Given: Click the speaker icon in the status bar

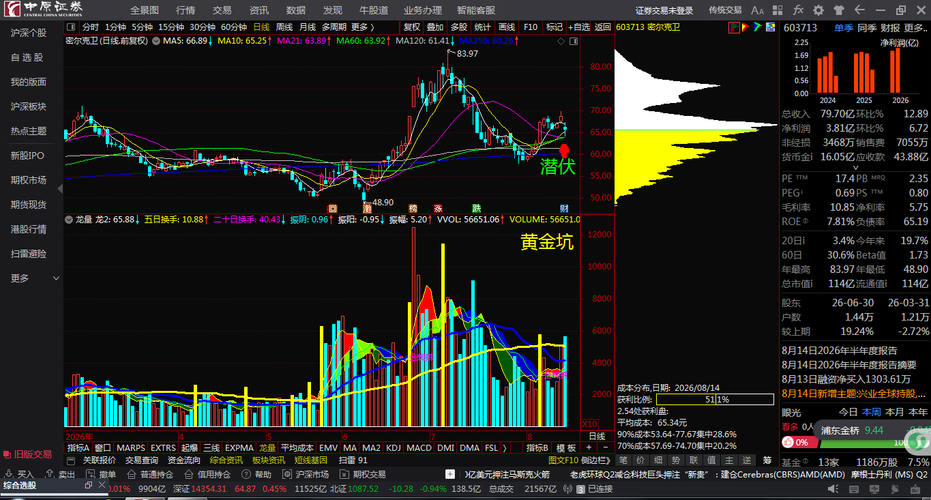Looking at the screenshot, I should pyautogui.click(x=833, y=489).
